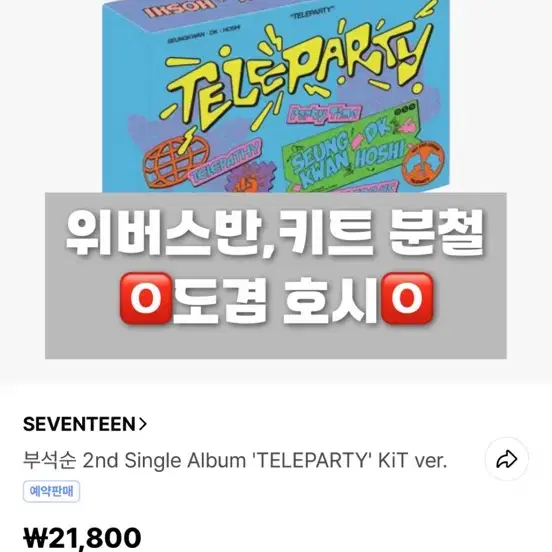Tap the small SEUNGKWAN · DK · HOSHI line

204,37
